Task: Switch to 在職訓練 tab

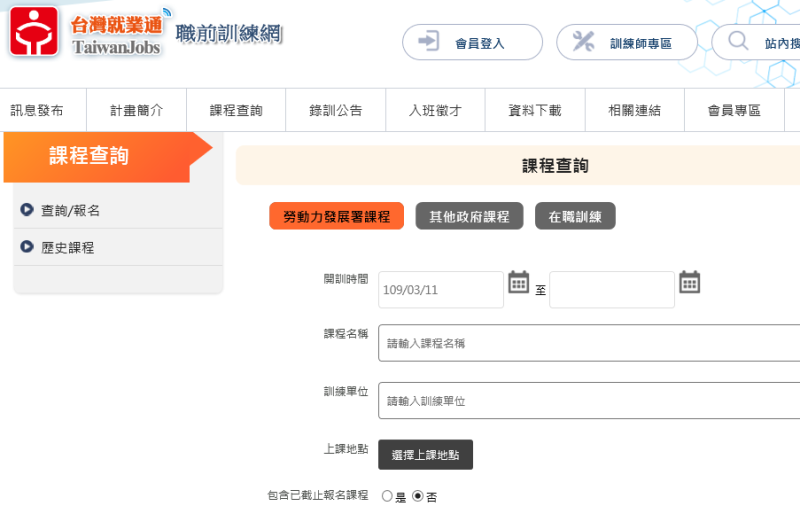Action: pyautogui.click(x=575, y=216)
